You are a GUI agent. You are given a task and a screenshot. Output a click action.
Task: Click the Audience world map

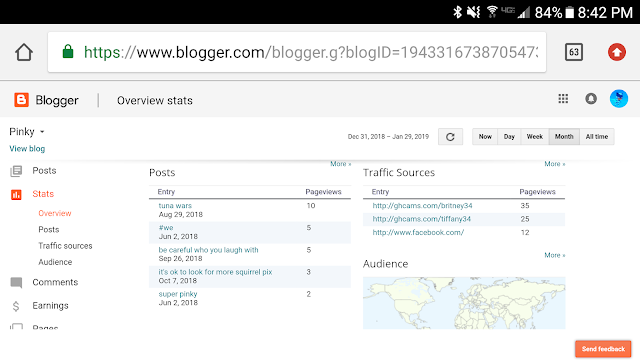[464, 303]
